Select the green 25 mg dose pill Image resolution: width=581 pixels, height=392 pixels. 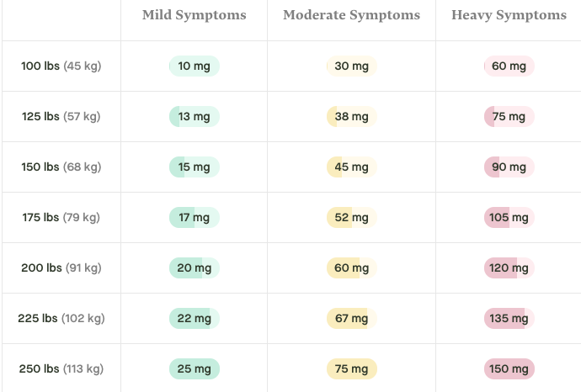195,369
